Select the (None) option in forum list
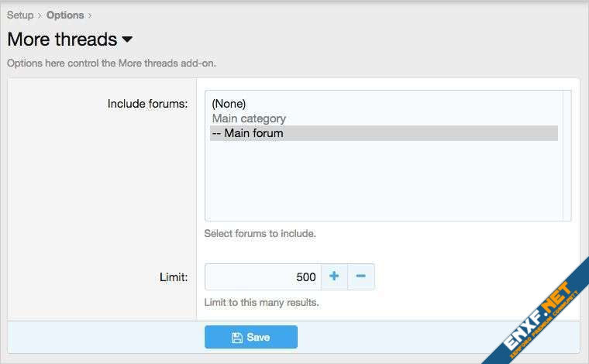This screenshot has height=364, width=589. click(229, 103)
